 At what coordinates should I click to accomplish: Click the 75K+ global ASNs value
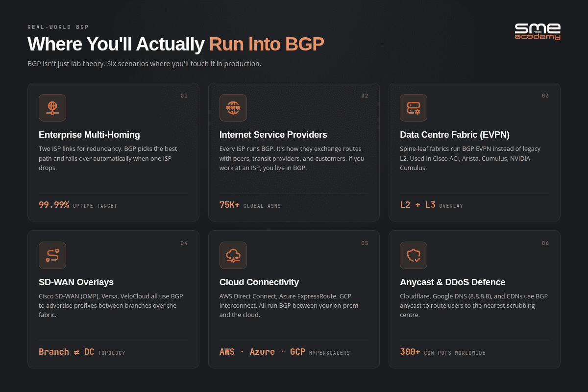click(229, 205)
